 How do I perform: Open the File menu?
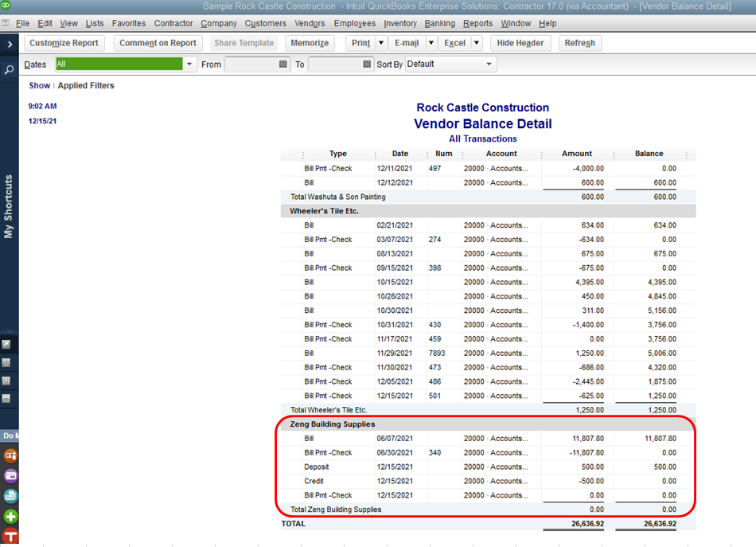pos(22,23)
